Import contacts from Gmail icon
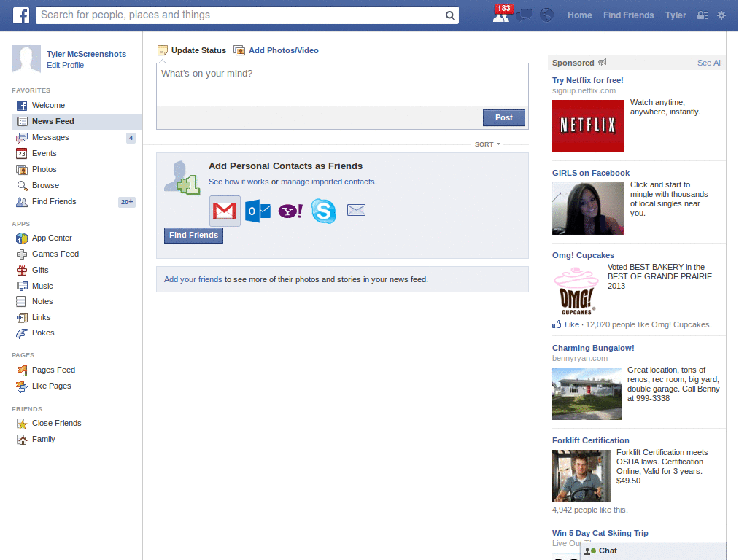The width and height of the screenshot is (747, 560). click(225, 211)
